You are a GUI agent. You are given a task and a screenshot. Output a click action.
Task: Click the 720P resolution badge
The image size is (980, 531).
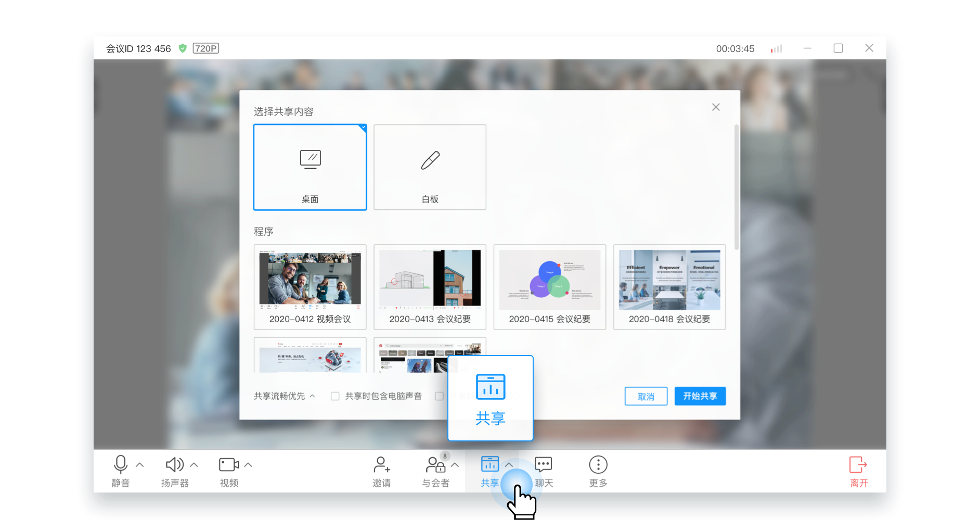click(205, 48)
